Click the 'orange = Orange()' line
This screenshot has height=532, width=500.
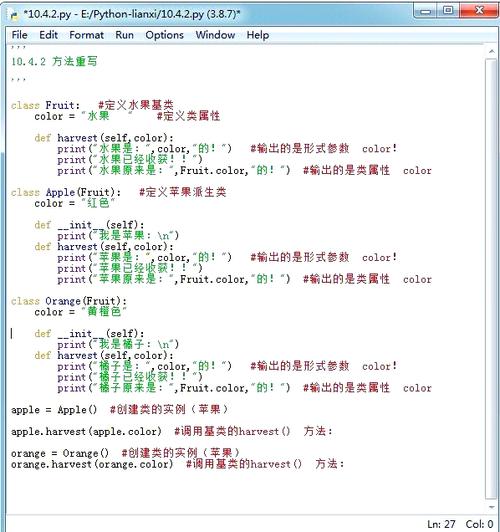click(x=60, y=453)
